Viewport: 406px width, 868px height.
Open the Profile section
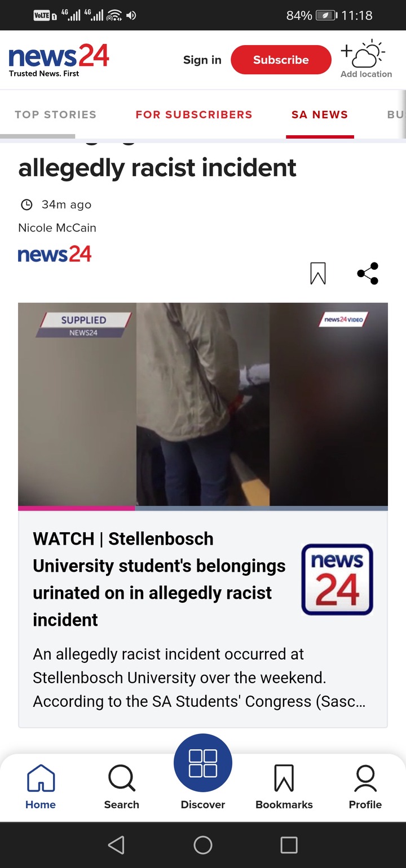(x=365, y=787)
